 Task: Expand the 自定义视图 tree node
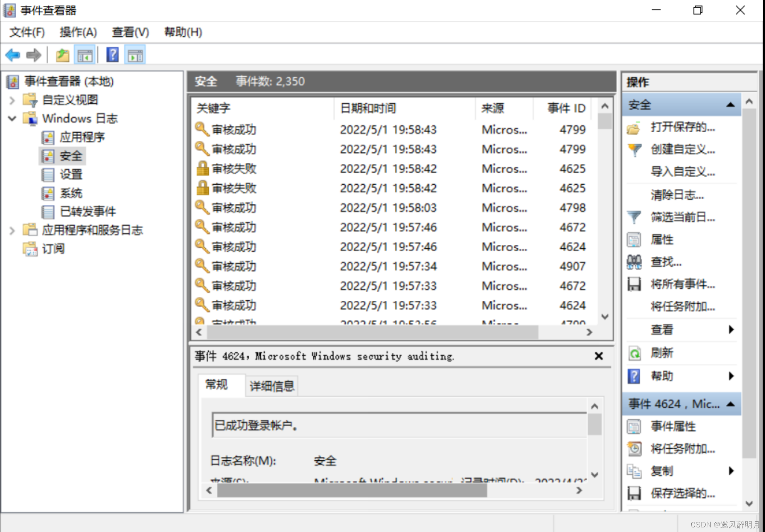[12, 100]
